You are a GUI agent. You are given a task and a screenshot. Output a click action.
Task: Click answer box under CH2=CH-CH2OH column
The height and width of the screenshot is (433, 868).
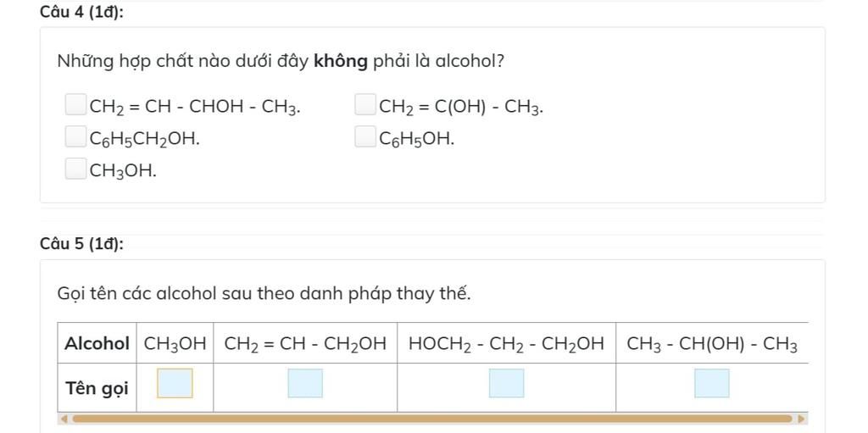point(305,383)
